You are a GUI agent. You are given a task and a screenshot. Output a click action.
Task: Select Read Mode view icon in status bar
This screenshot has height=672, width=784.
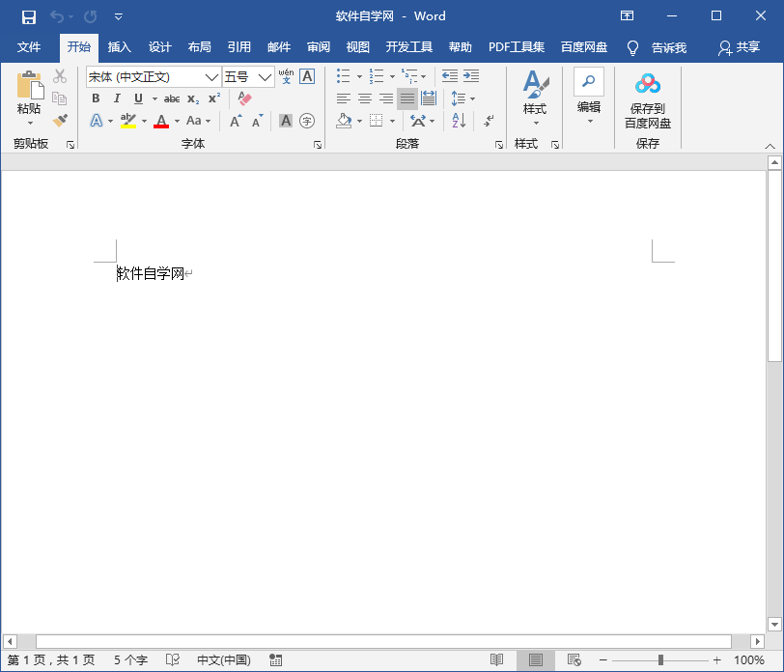click(497, 659)
